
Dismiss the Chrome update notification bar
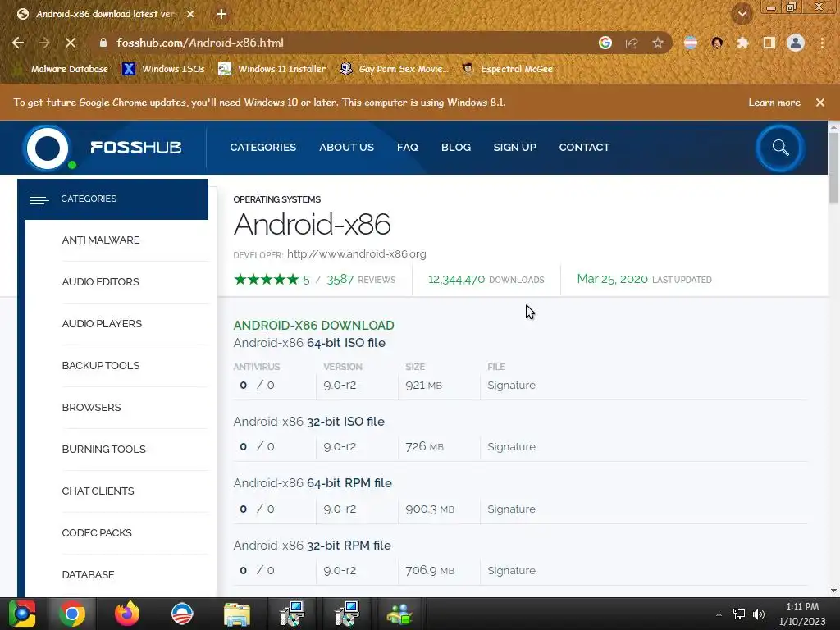click(820, 103)
